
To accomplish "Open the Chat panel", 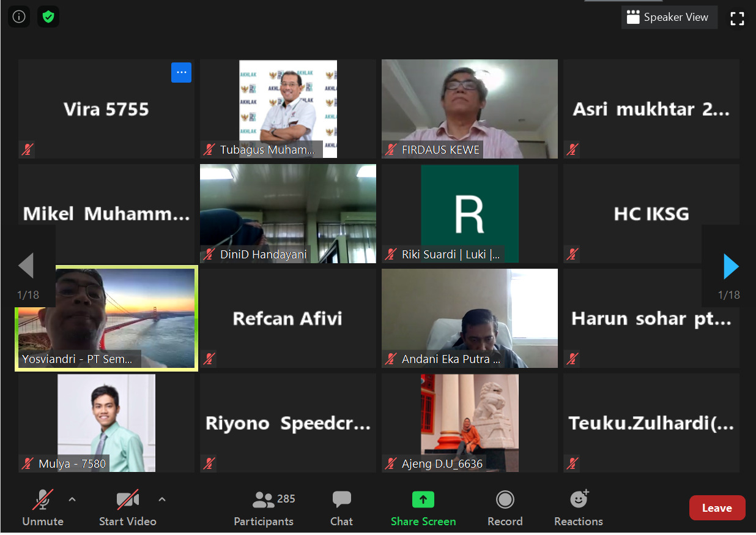I will pos(341,508).
